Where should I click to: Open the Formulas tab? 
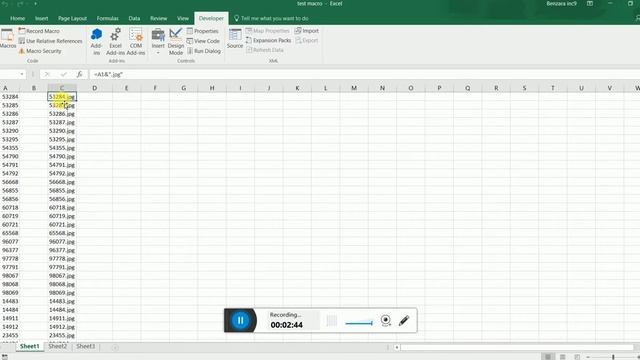click(108, 18)
